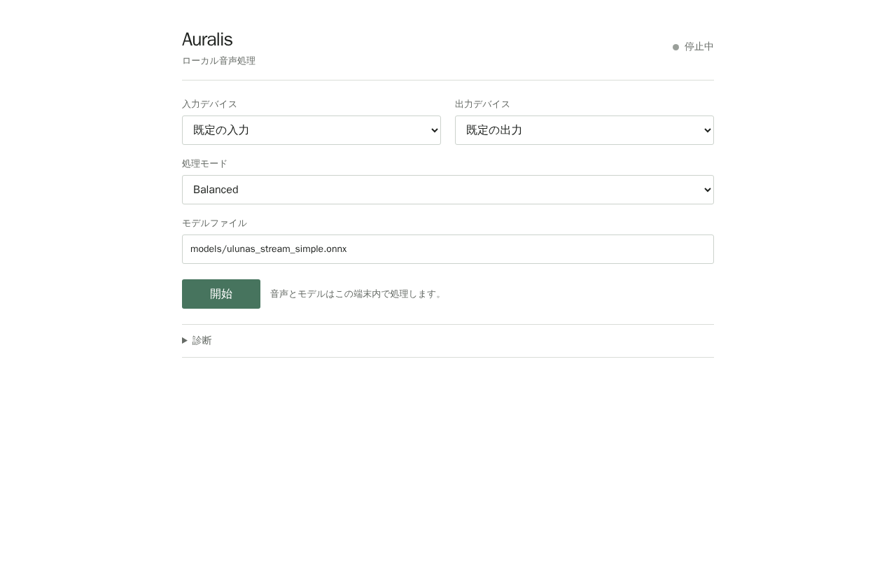896x588 pixels.
Task: Click the 入力デバイス label
Action: [209, 104]
